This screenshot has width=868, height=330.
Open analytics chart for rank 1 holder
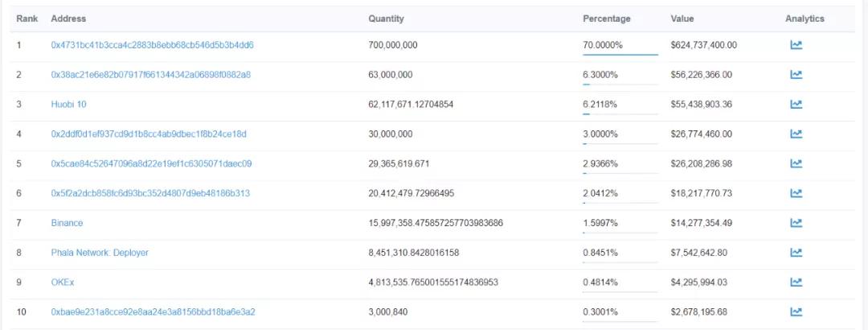coord(796,45)
